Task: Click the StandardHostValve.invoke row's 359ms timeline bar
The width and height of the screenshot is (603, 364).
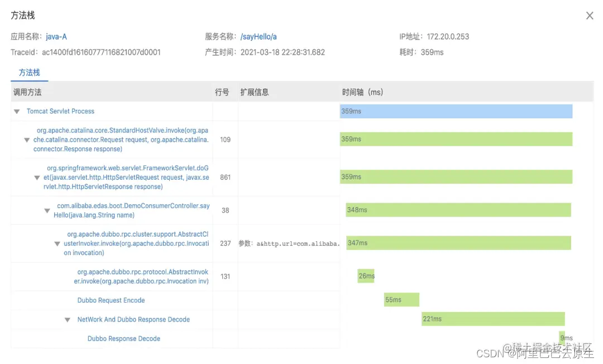Action: 456,139
